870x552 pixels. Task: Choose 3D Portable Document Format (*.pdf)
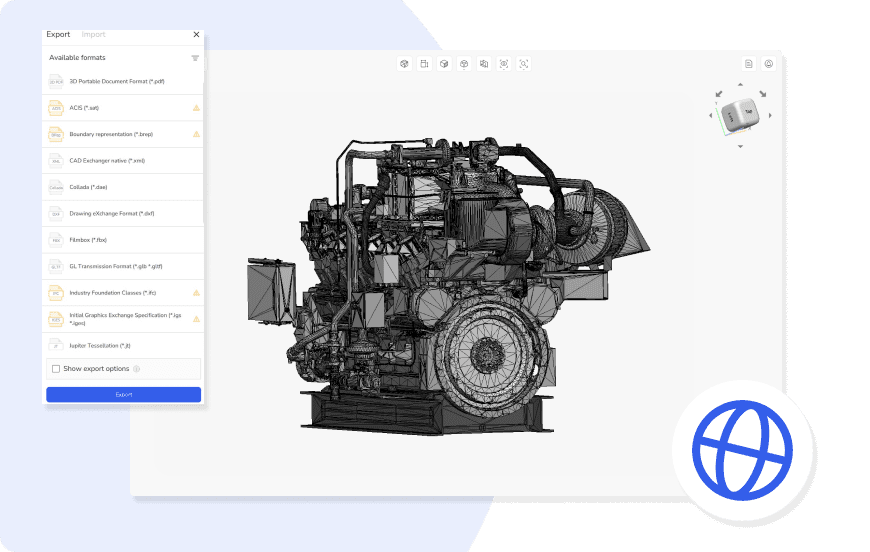(123, 82)
